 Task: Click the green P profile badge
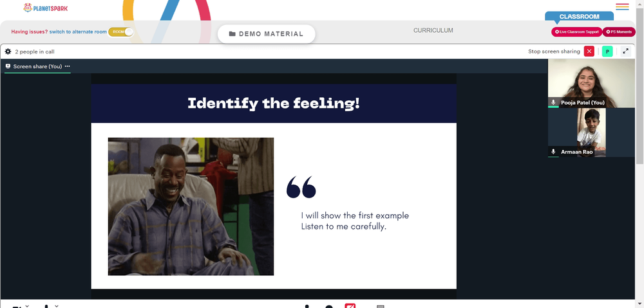[607, 51]
